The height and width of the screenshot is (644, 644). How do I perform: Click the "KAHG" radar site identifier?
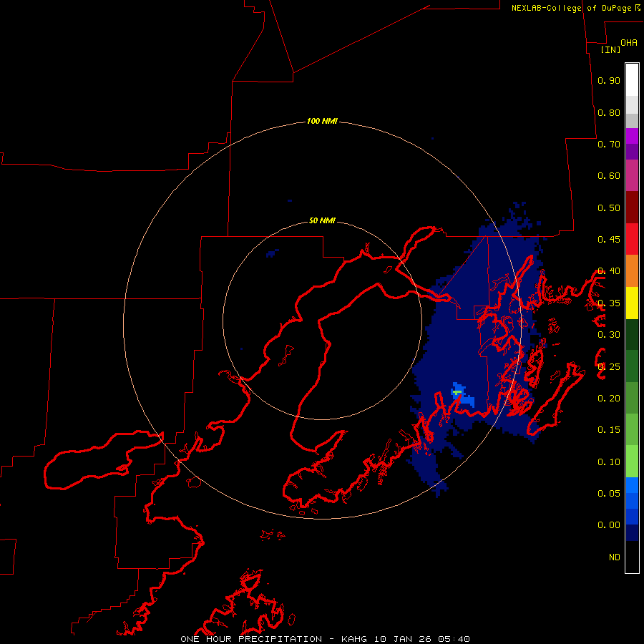point(354,639)
